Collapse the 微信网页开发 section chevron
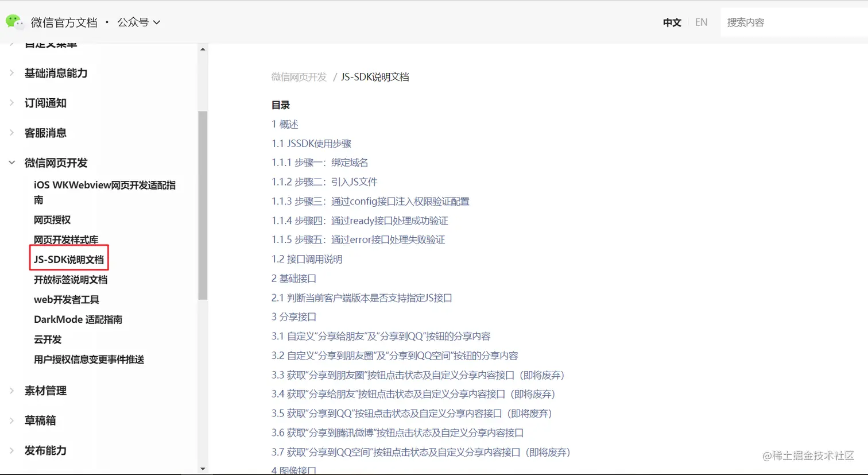This screenshot has height=475, width=868. click(x=11, y=163)
